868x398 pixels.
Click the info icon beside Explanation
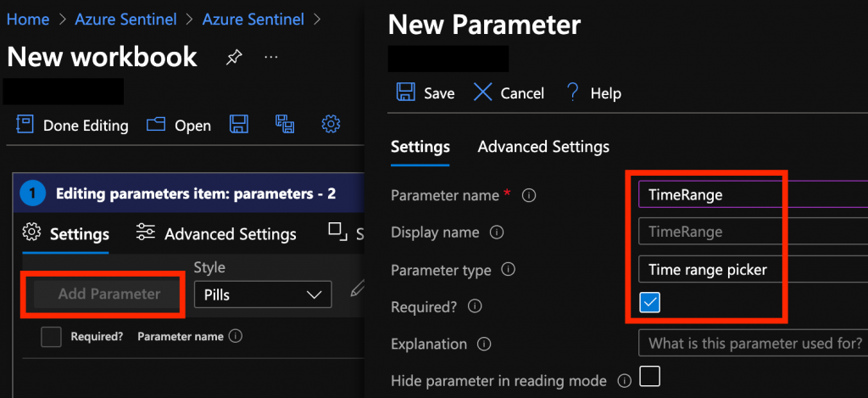tap(484, 345)
